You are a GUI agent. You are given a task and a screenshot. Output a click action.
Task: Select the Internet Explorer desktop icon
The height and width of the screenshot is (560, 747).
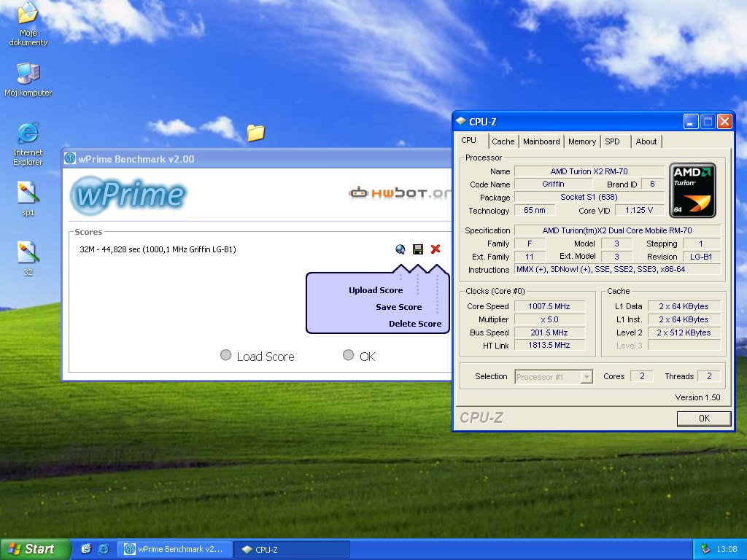click(28, 144)
